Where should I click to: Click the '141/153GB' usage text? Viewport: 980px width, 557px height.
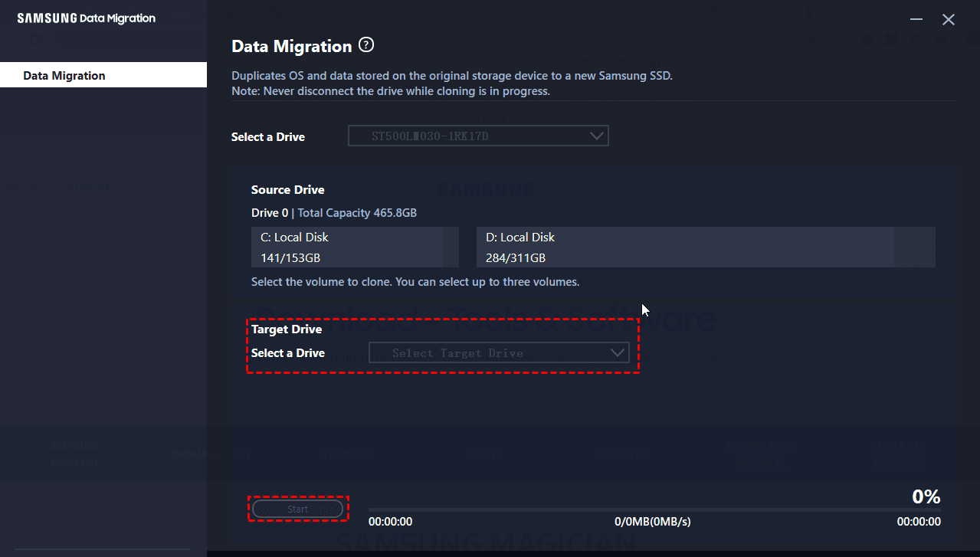290,258
